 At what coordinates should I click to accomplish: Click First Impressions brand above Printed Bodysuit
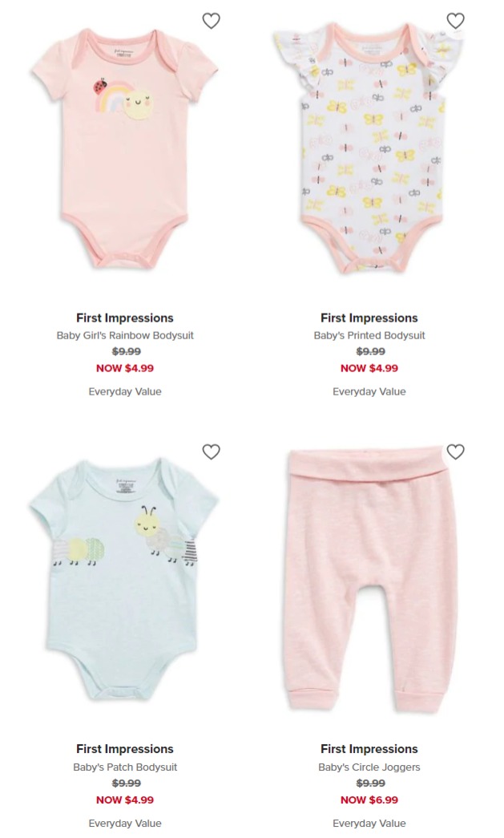(x=369, y=318)
